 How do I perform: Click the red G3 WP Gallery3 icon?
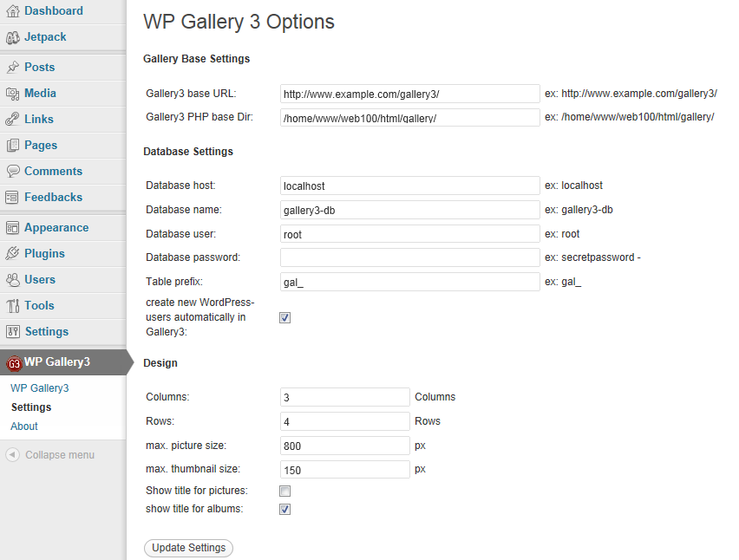[14, 363]
